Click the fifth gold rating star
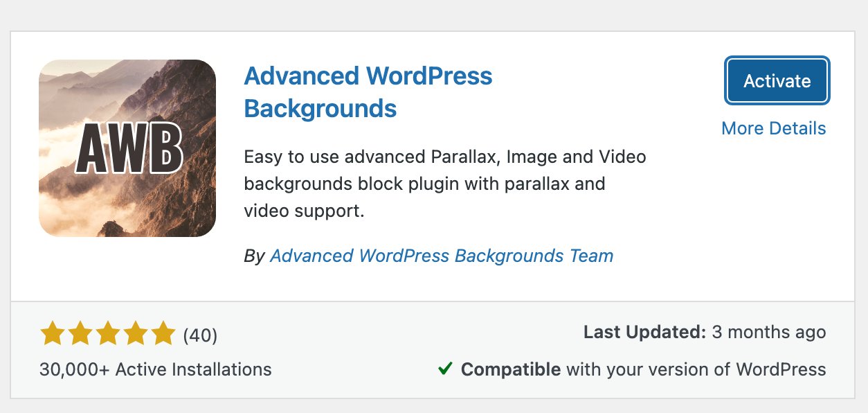 163,333
